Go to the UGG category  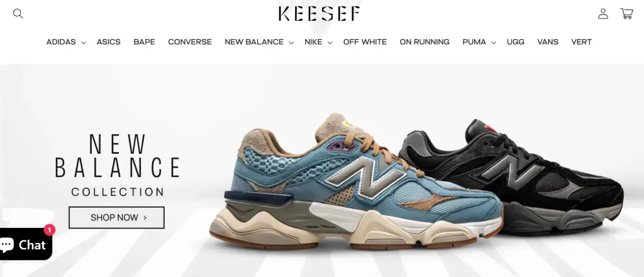pos(516,42)
